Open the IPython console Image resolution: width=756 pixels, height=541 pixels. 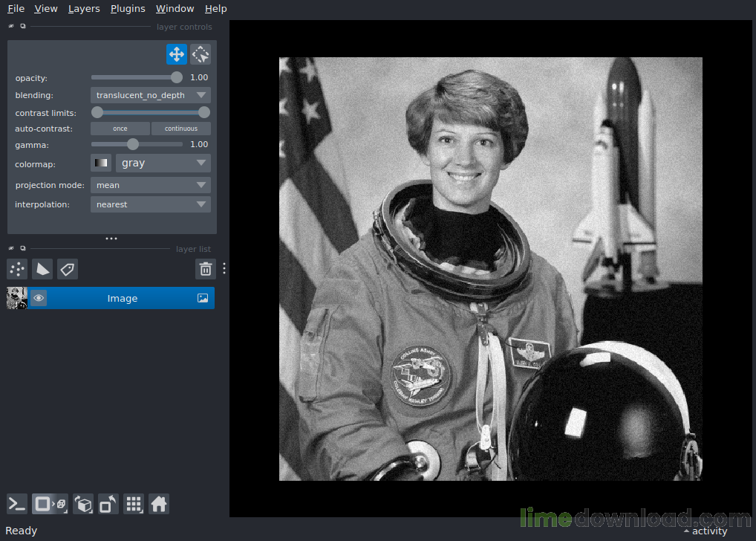pos(16,504)
